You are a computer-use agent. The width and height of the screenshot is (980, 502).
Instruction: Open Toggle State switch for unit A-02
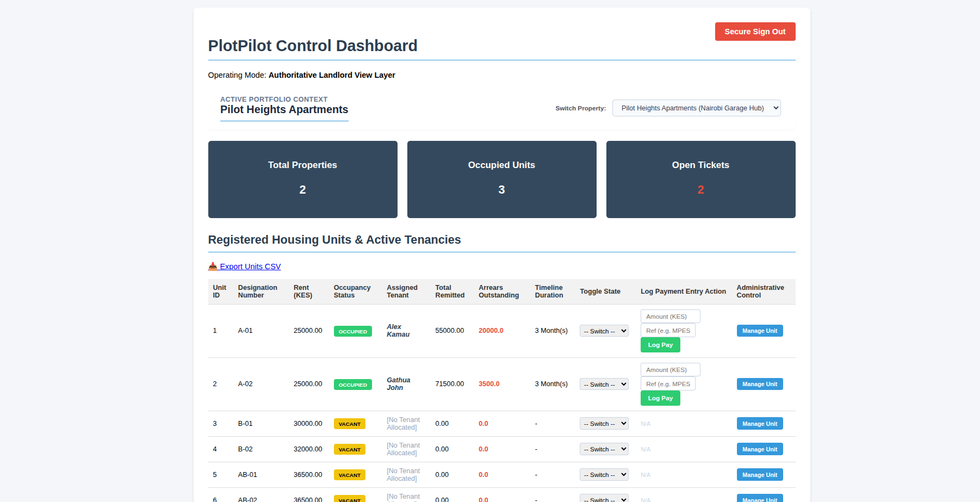point(604,385)
